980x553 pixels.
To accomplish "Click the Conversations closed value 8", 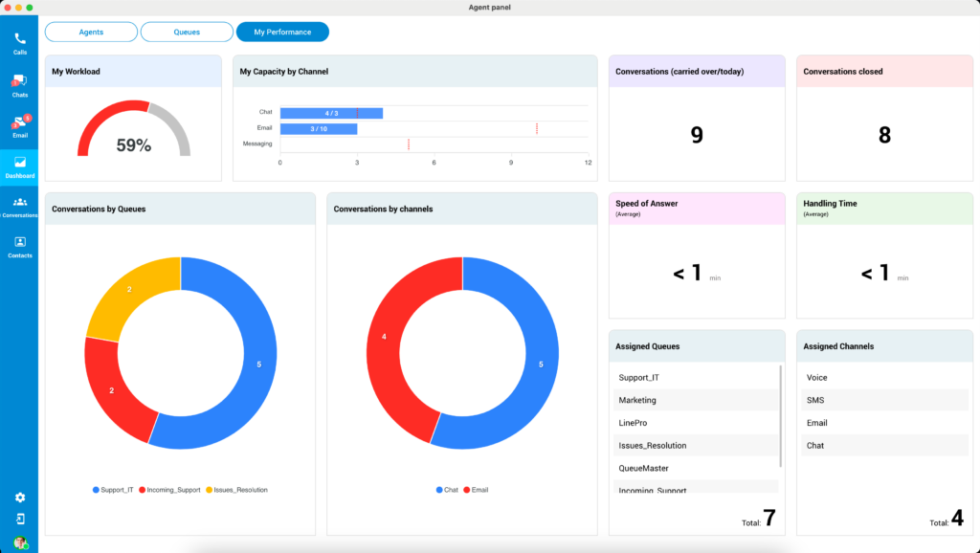I will tap(884, 135).
